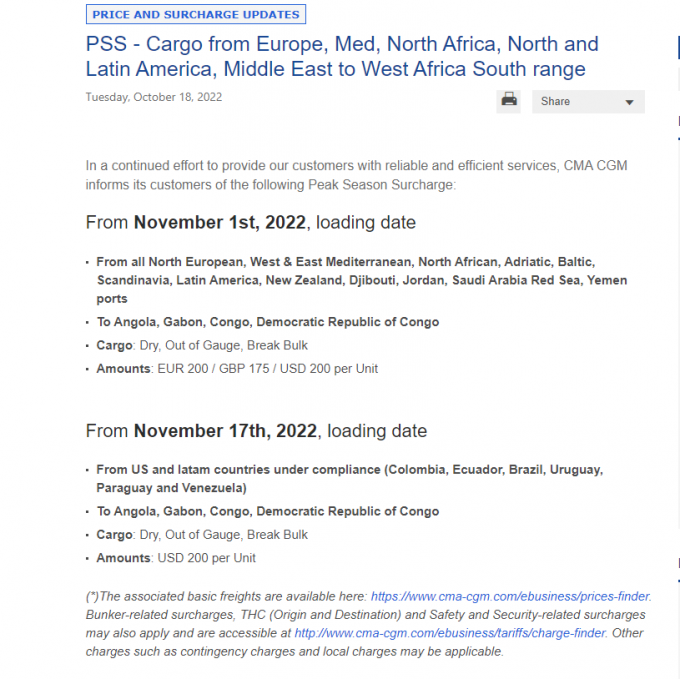Follow the tariffs charge-finder link
The image size is (680, 679).
coord(450,633)
